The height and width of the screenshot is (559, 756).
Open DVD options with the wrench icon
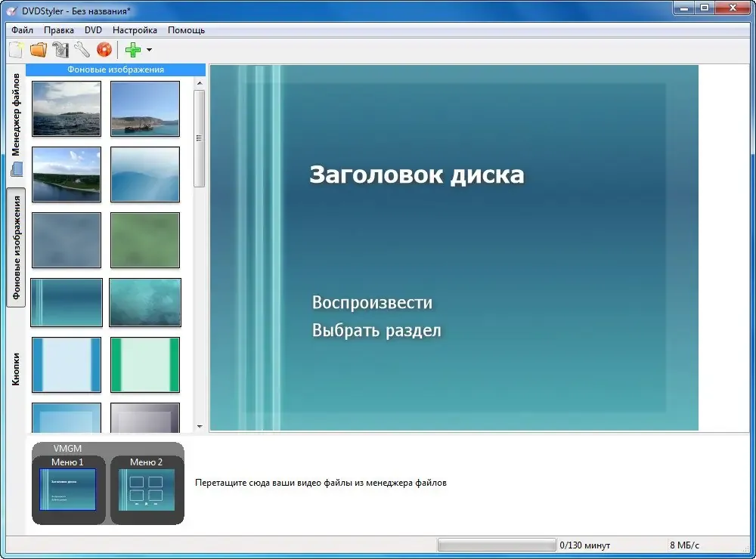(82, 50)
